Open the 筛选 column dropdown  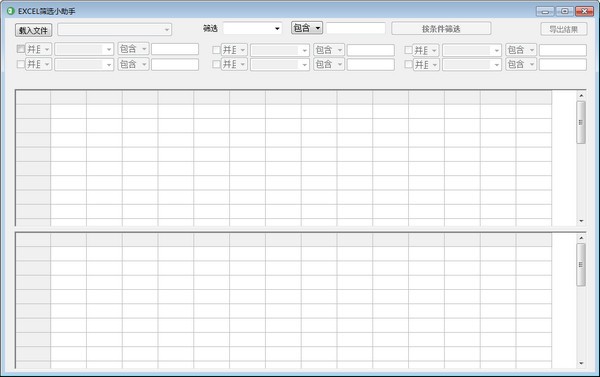pyautogui.click(x=253, y=28)
